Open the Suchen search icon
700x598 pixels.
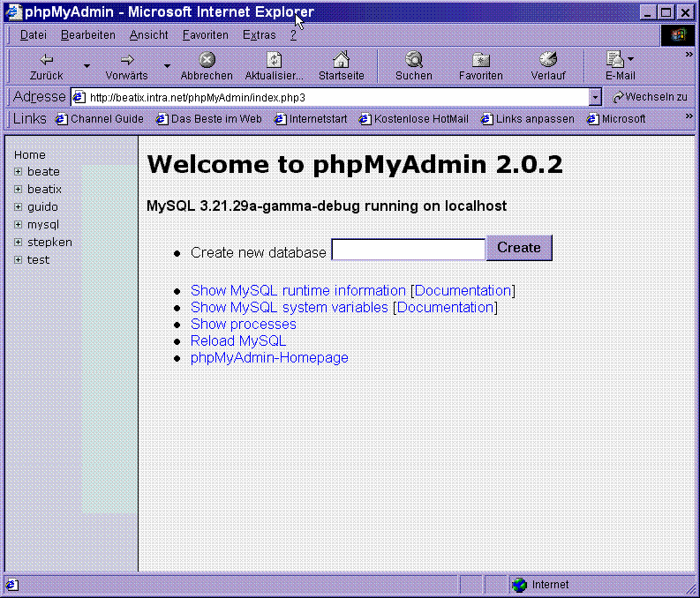[x=413, y=60]
